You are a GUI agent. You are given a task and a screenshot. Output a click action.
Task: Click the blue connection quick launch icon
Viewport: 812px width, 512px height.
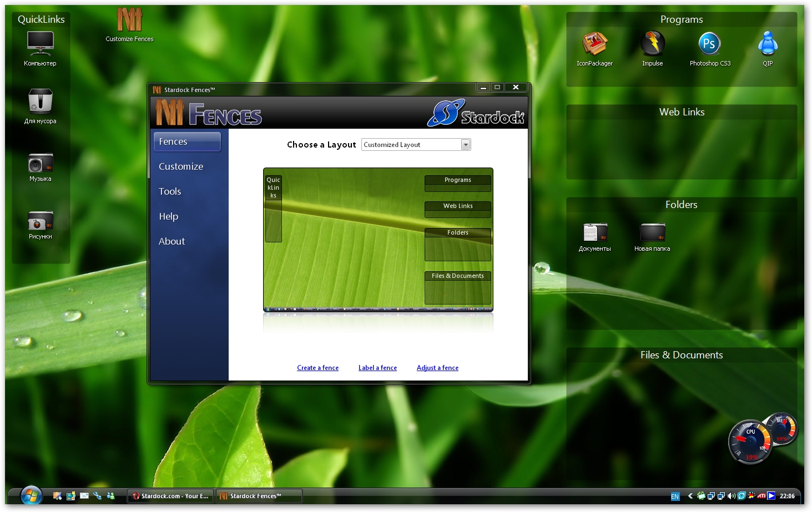click(97, 496)
